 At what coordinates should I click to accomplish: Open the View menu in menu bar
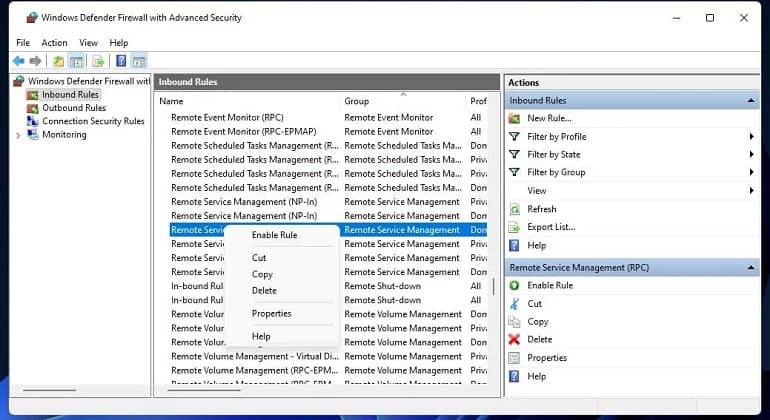pos(88,43)
